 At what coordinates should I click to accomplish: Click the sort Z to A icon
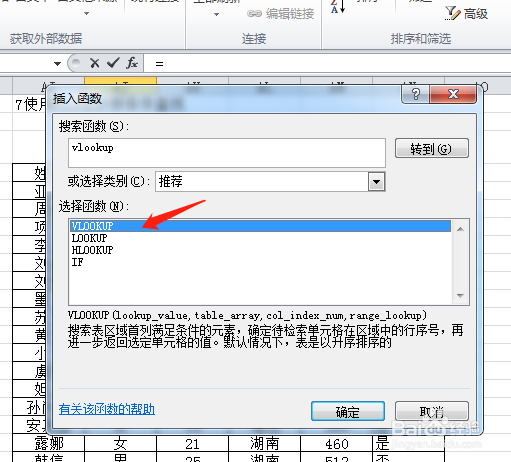click(x=338, y=7)
